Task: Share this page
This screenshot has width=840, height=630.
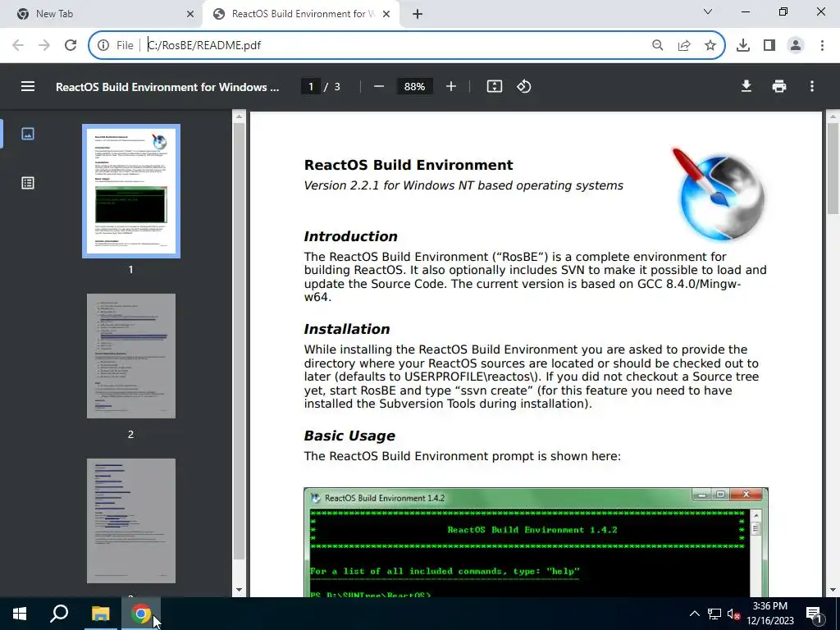Action: click(684, 45)
